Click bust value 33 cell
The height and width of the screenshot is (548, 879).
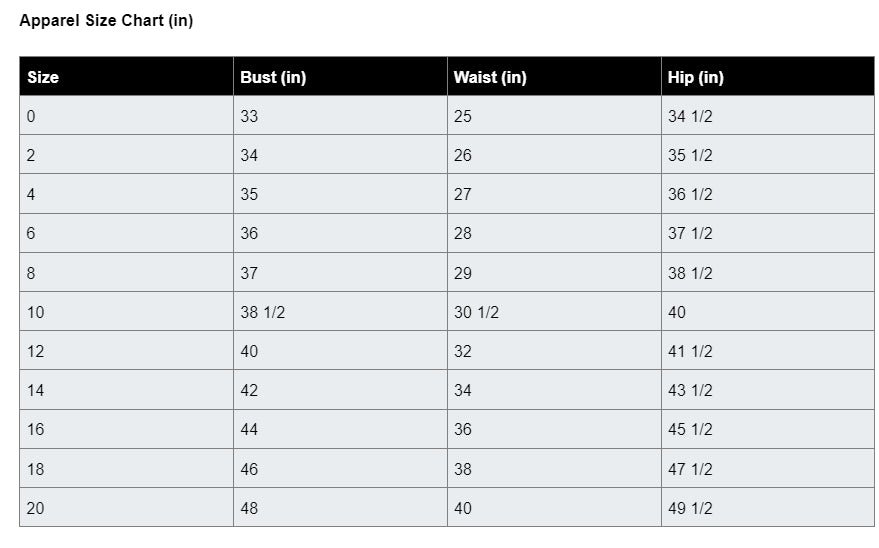pos(249,116)
